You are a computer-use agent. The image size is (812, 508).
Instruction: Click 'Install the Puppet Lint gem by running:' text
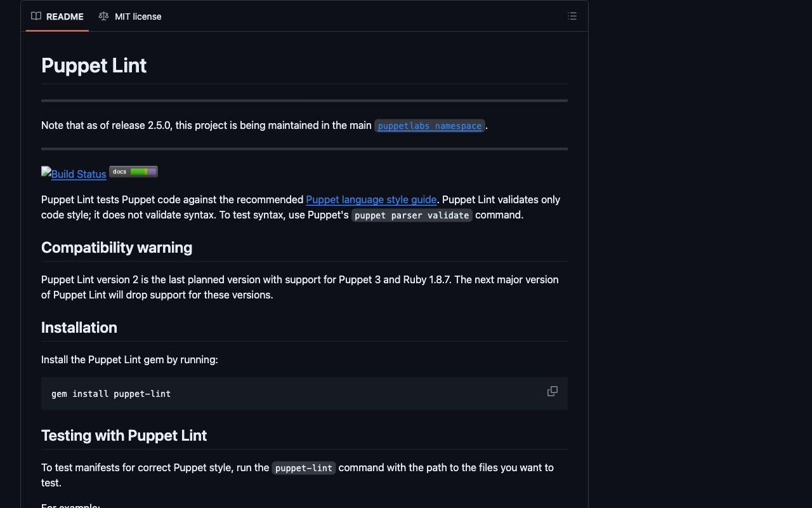(129, 359)
